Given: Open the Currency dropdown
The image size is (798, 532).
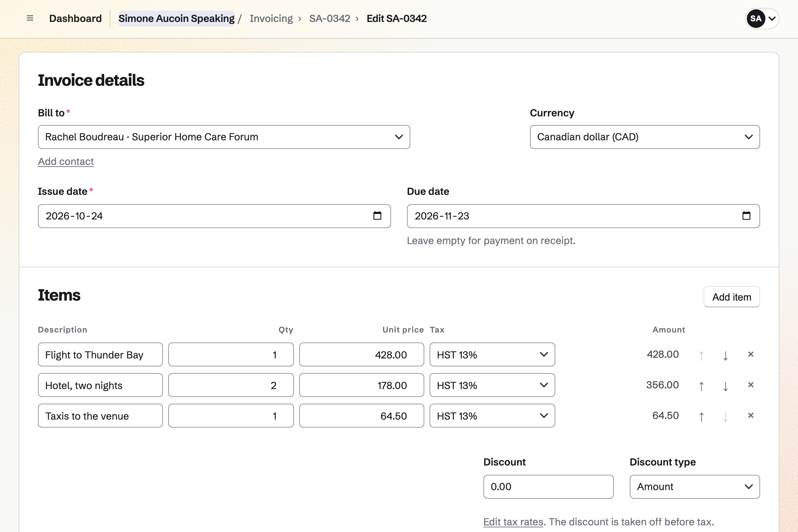Looking at the screenshot, I should (x=645, y=137).
